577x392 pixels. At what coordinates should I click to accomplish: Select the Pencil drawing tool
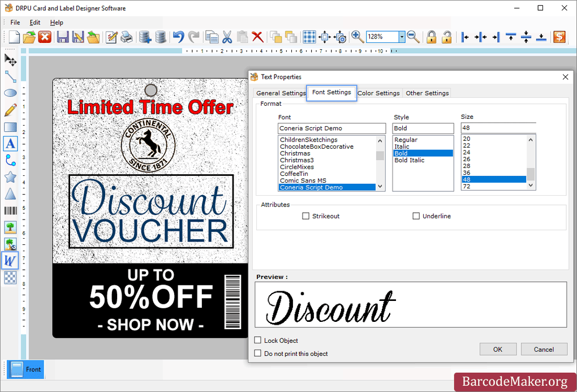[x=10, y=110]
